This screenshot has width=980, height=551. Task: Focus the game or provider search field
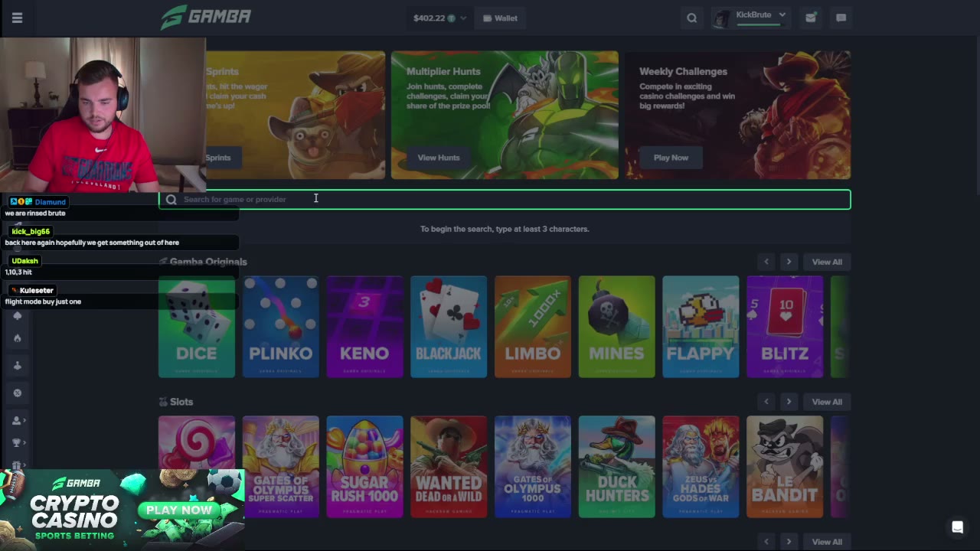[505, 200]
